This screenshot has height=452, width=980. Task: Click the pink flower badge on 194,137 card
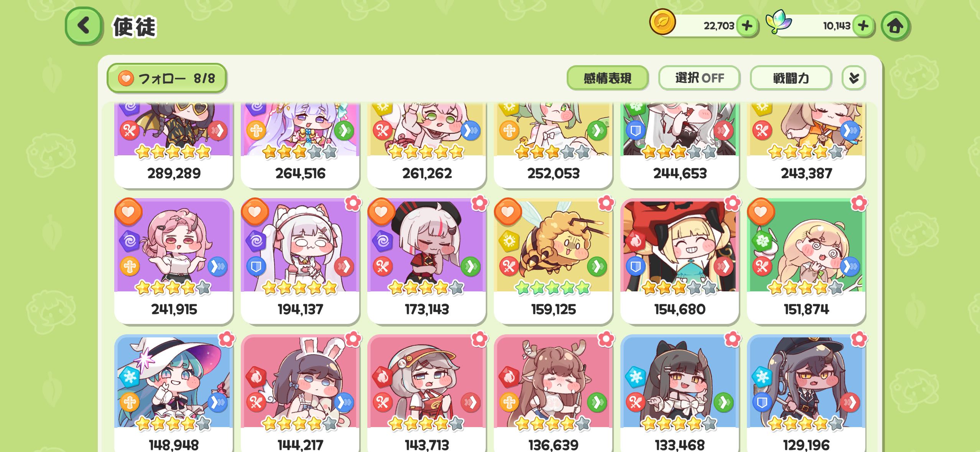(x=353, y=203)
